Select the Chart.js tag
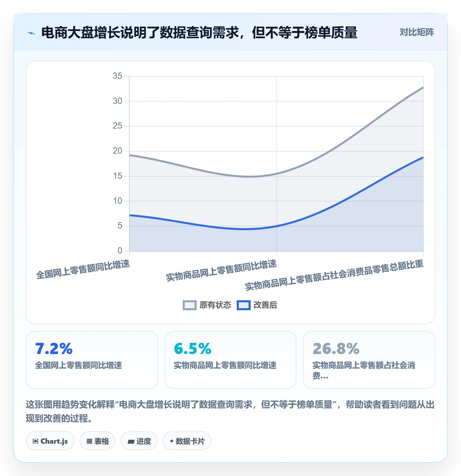This screenshot has width=461, height=476. tap(50, 441)
